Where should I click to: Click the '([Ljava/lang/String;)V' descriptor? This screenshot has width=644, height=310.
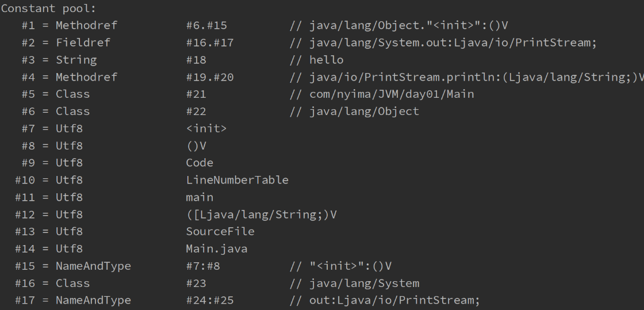pyautogui.click(x=261, y=215)
